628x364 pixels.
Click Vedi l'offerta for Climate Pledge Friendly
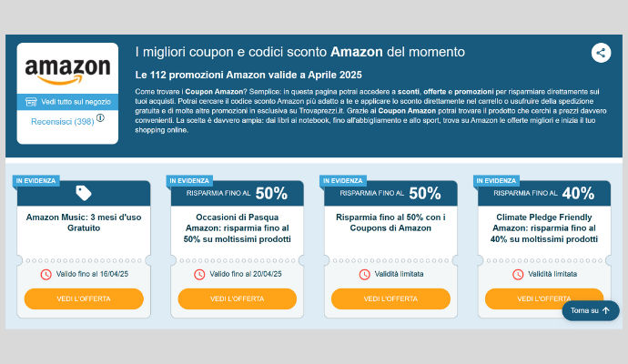[543, 298]
